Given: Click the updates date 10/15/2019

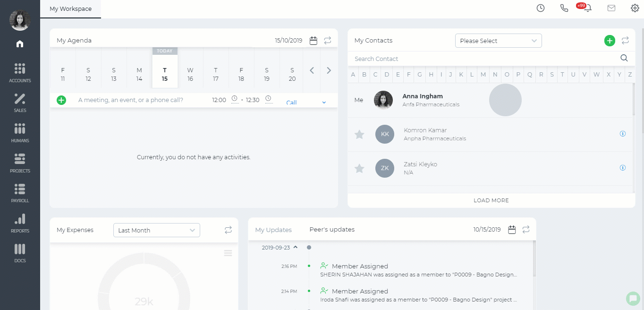Looking at the screenshot, I should coord(487,230).
